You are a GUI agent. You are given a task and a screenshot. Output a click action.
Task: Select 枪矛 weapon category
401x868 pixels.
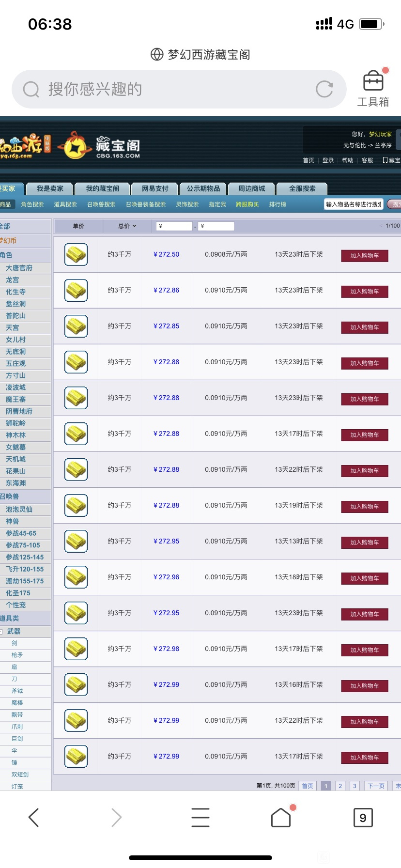click(x=17, y=655)
